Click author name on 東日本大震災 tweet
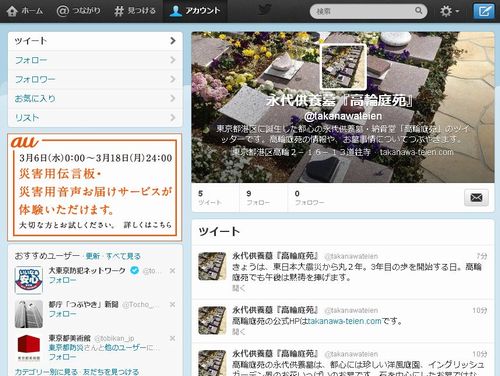The image size is (500, 376). [x=275, y=256]
